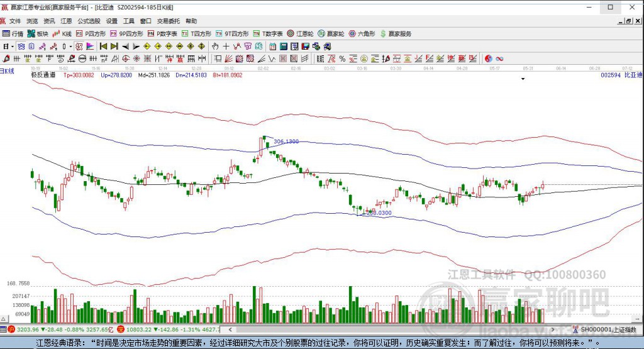Open the 9T四方形 tool
644x349 pixels.
232,34
